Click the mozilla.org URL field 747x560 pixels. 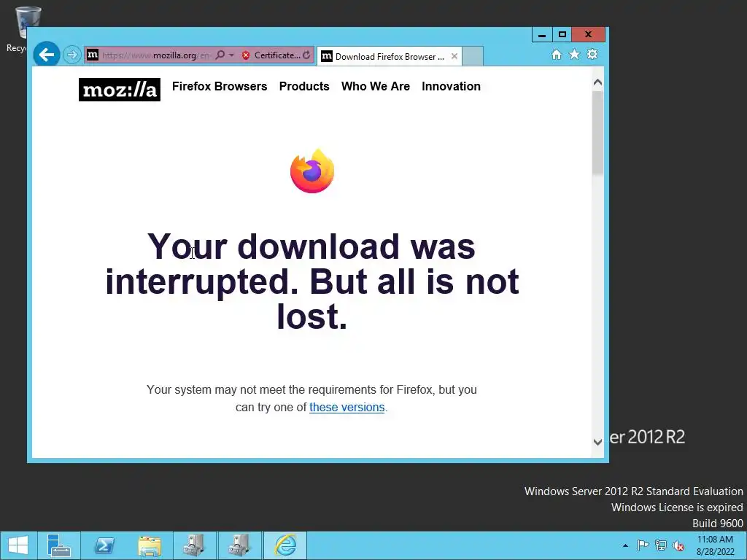[156, 55]
